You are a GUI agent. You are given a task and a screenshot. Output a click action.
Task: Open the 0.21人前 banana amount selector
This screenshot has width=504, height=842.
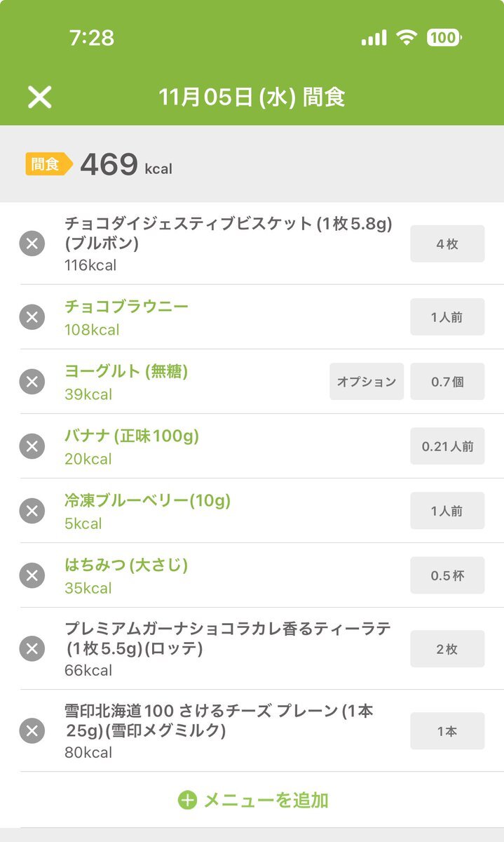[x=447, y=446]
